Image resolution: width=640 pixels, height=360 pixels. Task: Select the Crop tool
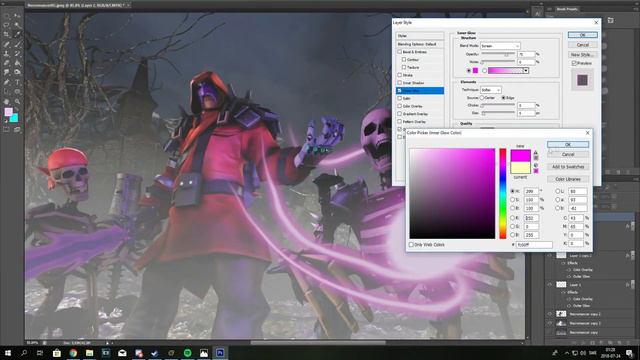point(7,35)
